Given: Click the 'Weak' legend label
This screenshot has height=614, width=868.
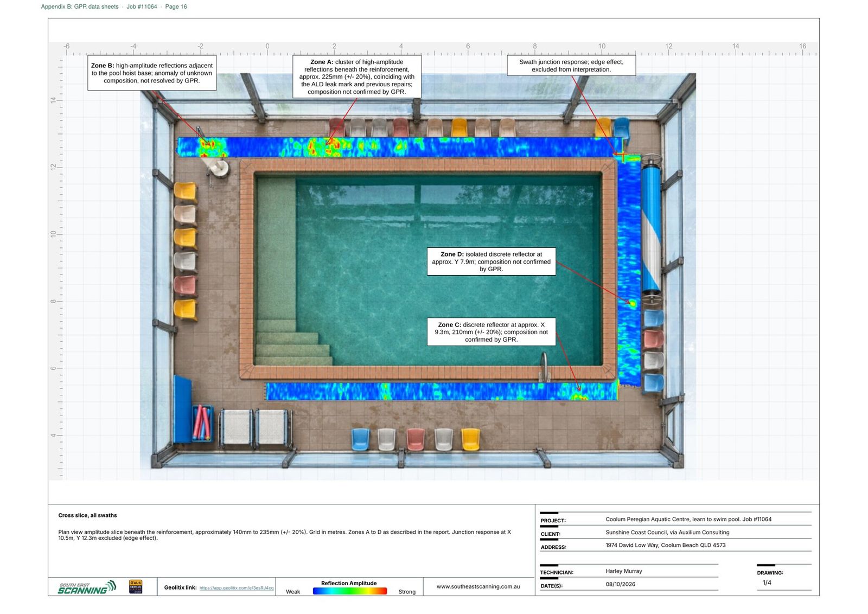Looking at the screenshot, I should 293,592.
